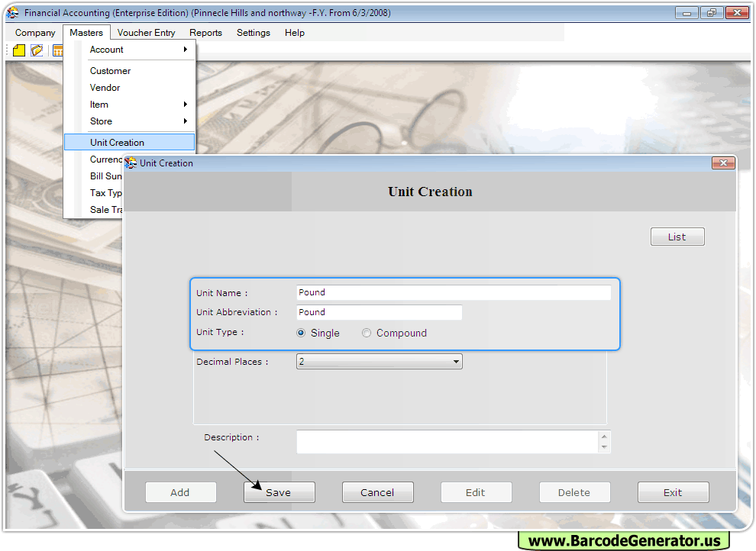The width and height of the screenshot is (756, 551).
Task: Expand the Store submenu arrow
Action: (x=185, y=121)
